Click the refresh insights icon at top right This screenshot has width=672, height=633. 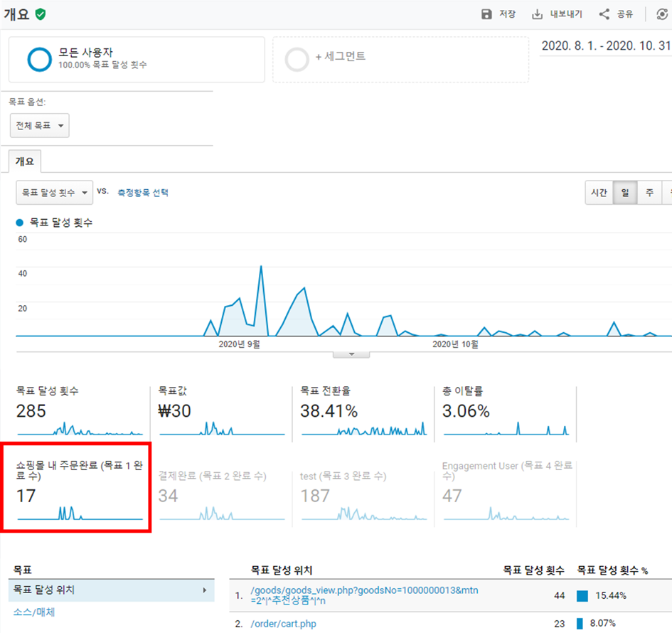point(662,14)
